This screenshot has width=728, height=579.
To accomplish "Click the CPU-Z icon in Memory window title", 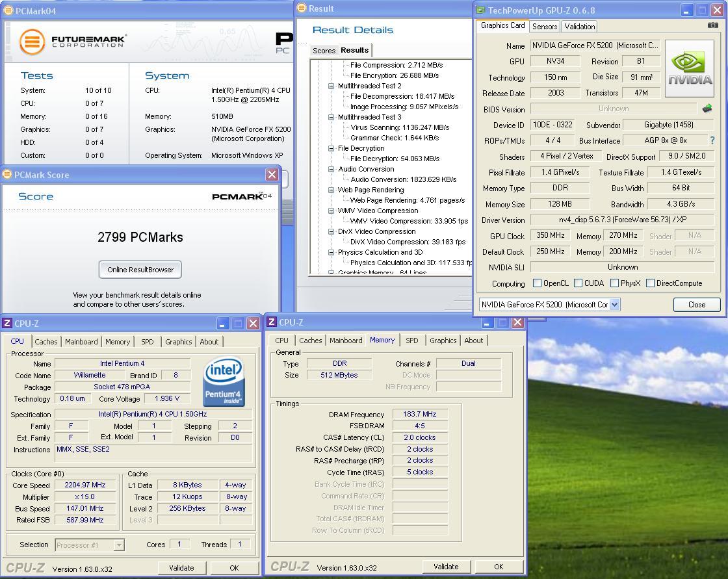I will [272, 322].
